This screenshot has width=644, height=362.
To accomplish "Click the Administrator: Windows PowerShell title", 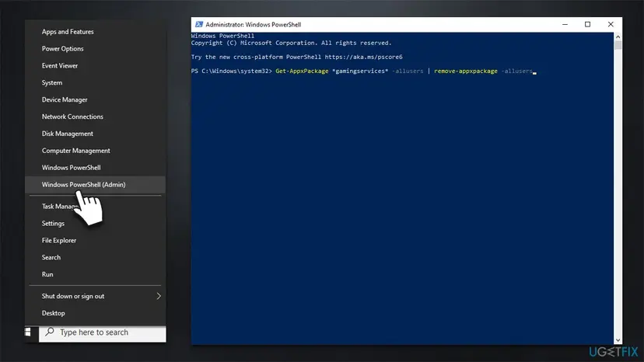I will click(x=254, y=25).
